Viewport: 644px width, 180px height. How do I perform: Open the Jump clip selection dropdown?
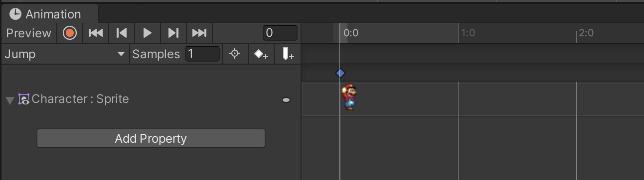pos(65,54)
